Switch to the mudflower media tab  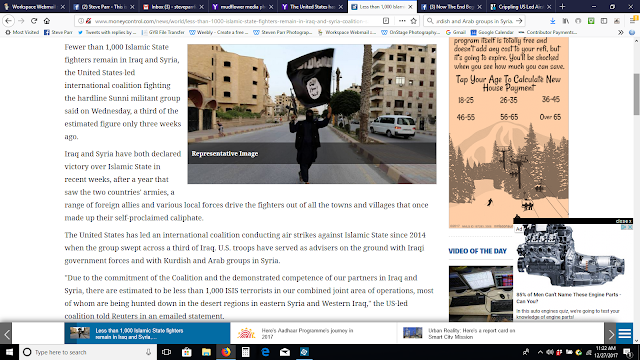click(x=243, y=7)
